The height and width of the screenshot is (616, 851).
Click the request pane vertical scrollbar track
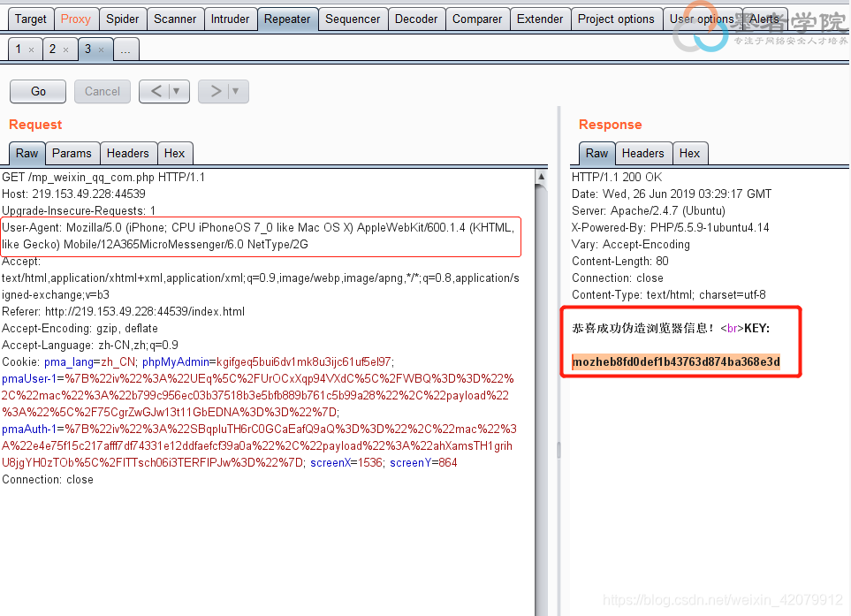point(541,401)
